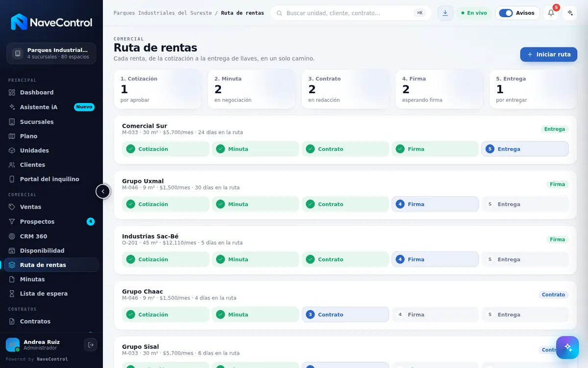Screen dimensions: 588x368
Task: Open notifications bell with 5 badge
Action: point(551,13)
